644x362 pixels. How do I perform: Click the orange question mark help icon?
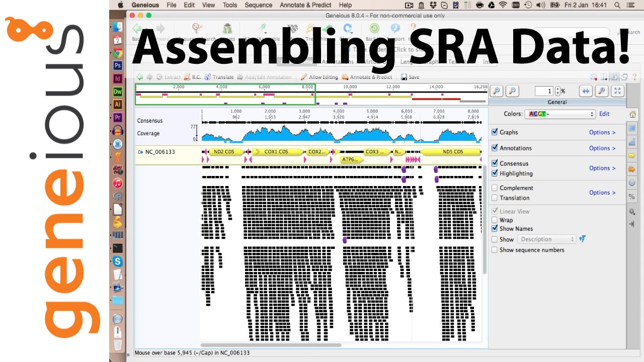(635, 77)
